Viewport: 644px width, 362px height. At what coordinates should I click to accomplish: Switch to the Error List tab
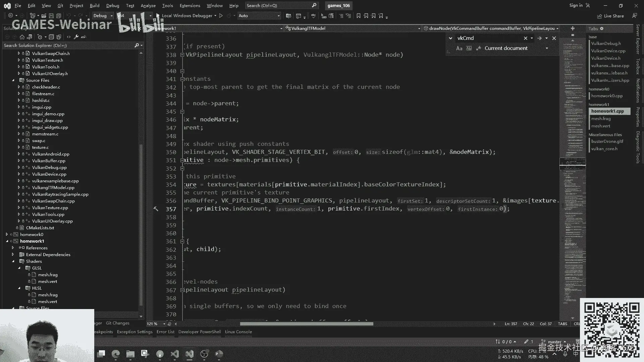point(165,332)
